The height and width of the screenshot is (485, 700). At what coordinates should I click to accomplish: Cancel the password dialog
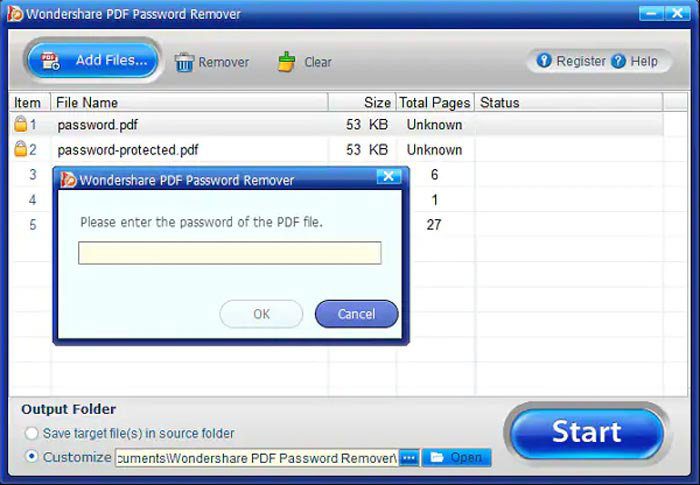click(356, 314)
